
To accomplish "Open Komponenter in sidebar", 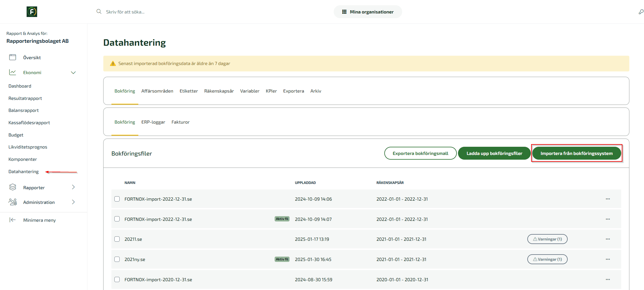I will 23,159.
